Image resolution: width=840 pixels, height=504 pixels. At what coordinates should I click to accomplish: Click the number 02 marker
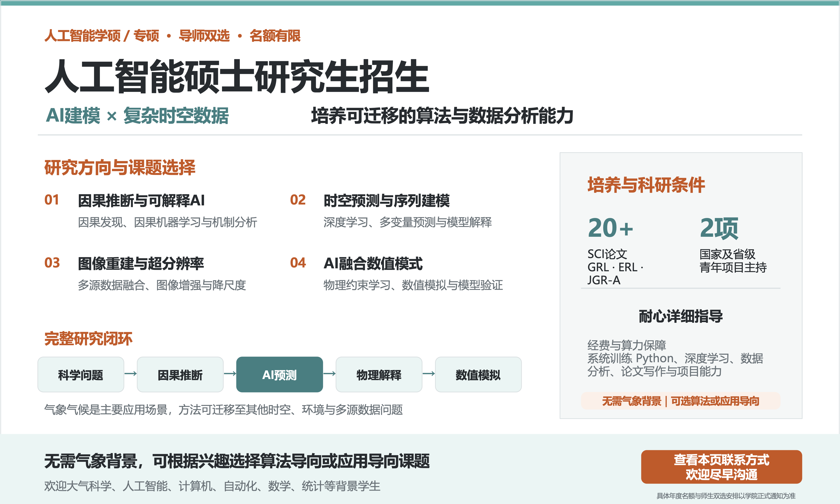298,200
